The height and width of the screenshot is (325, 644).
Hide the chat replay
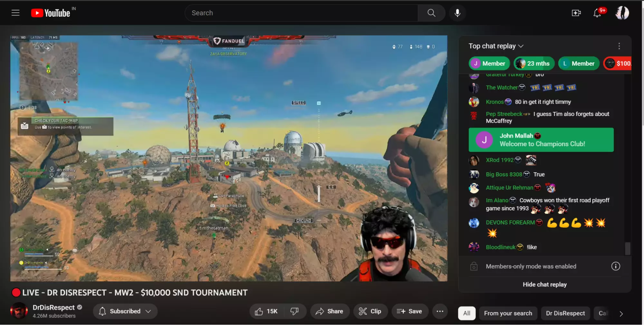coord(544,284)
